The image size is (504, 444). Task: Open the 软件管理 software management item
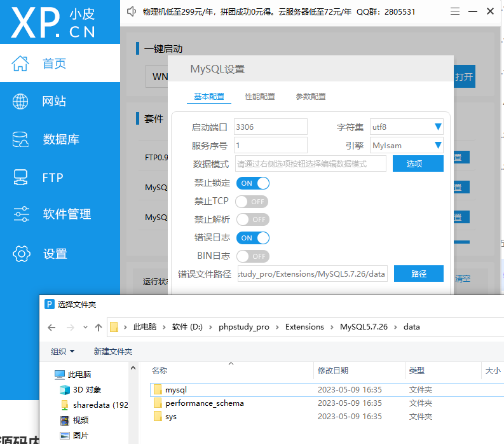click(60, 214)
